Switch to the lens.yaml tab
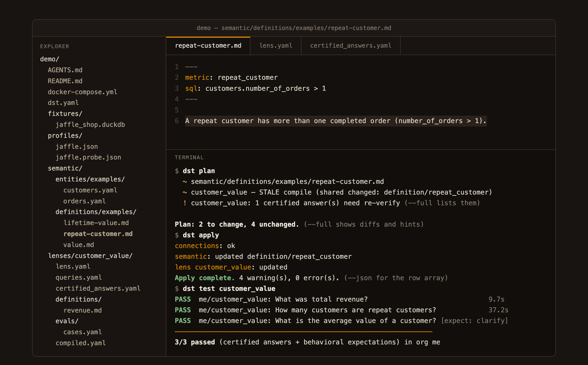Screen dimensions: 588x365 click(x=276, y=46)
